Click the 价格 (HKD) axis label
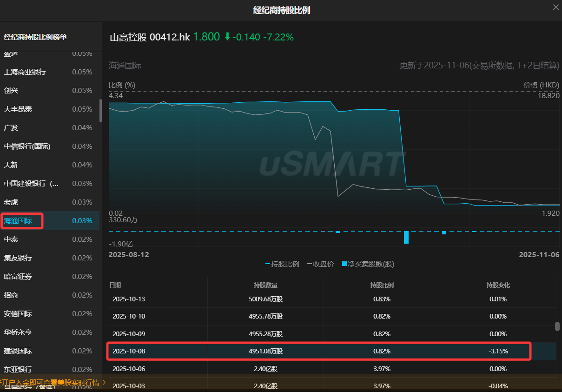Screen dimensions: 562x392 tap(542, 85)
